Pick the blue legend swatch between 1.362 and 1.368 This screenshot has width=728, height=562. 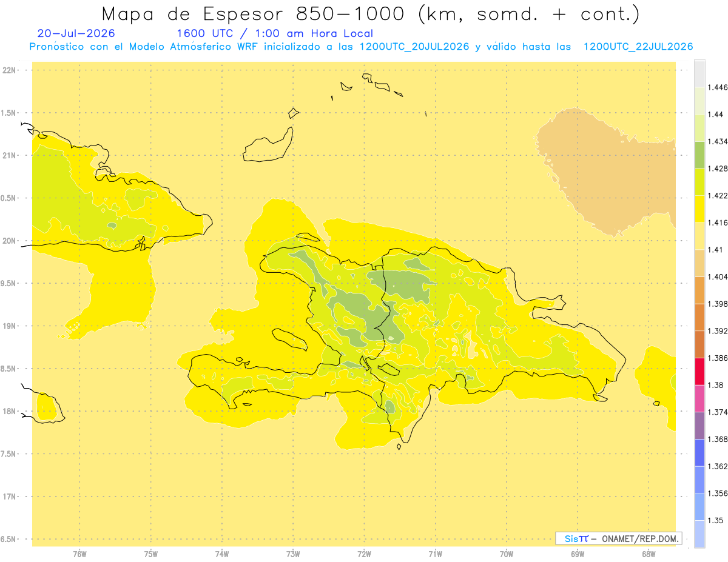[699, 452]
